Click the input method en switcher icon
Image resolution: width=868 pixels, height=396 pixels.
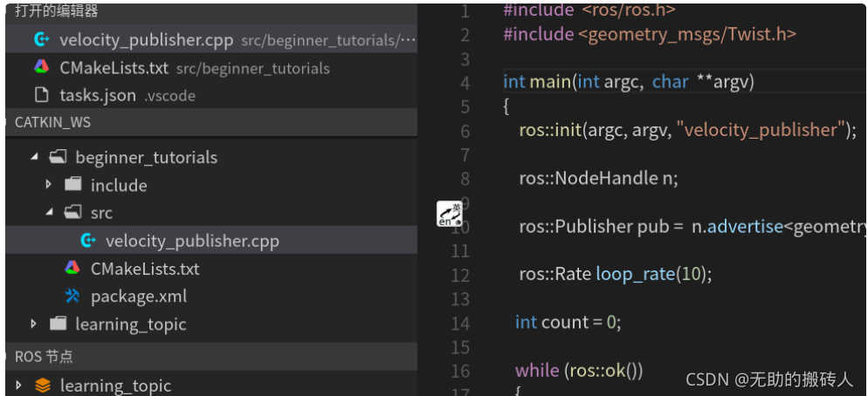click(x=449, y=214)
